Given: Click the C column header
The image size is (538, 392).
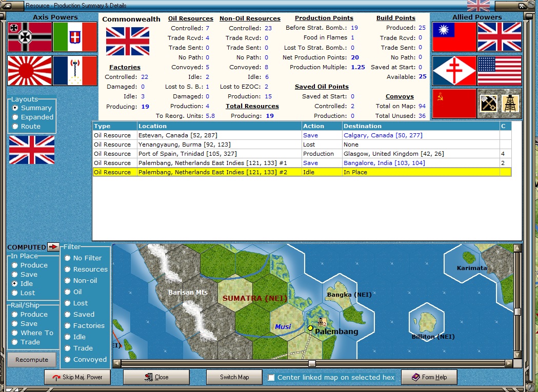Looking at the screenshot, I should pyautogui.click(x=506, y=126).
